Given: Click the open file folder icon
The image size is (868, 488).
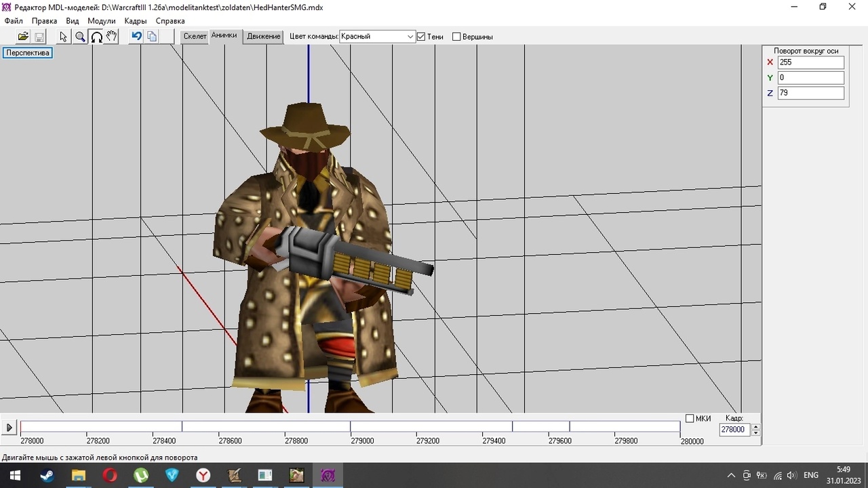Looking at the screenshot, I should 23,37.
